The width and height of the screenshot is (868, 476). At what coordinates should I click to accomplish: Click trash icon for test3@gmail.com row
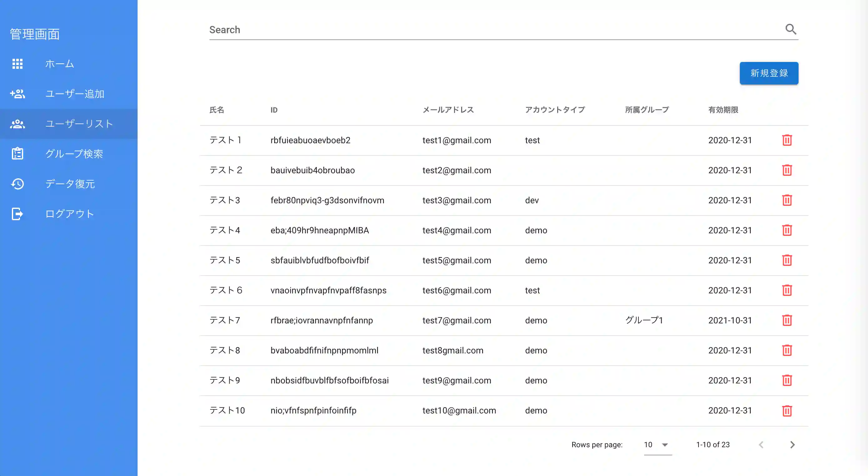tap(787, 200)
